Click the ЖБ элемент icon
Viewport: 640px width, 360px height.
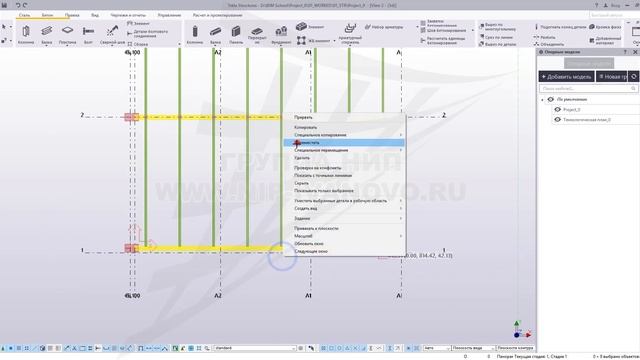(x=301, y=40)
